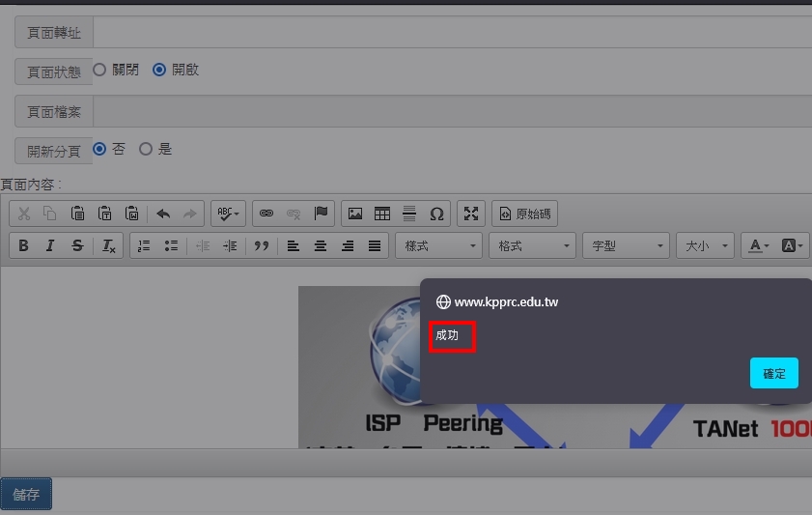Click the Unlink icon
This screenshot has height=515, width=812.
294,214
